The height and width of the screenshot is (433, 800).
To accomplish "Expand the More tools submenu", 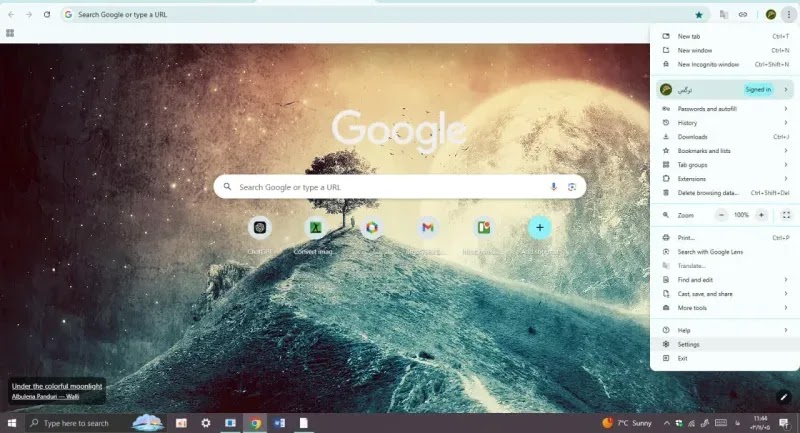I will [724, 308].
